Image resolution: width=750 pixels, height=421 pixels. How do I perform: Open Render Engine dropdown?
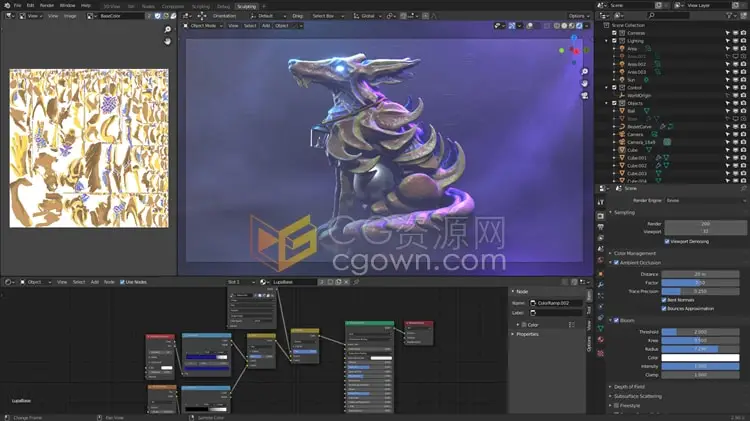point(705,200)
